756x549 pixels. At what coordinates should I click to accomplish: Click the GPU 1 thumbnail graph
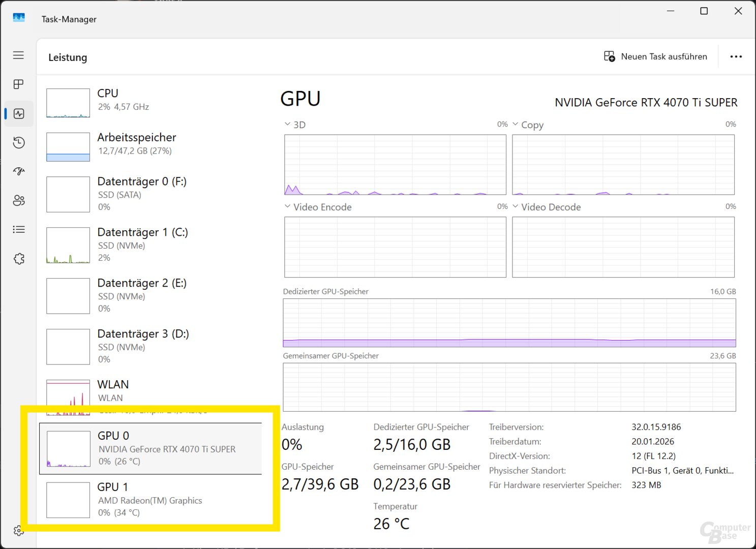68,500
